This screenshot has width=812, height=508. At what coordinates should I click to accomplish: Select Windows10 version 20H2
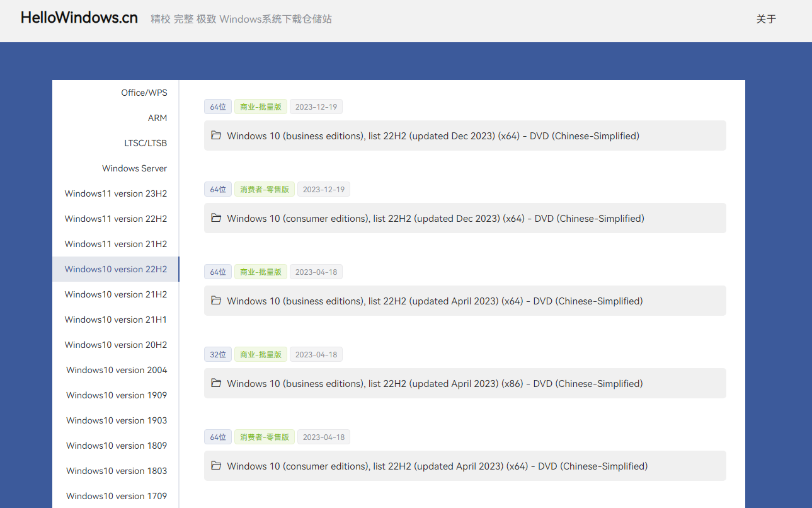[116, 345]
